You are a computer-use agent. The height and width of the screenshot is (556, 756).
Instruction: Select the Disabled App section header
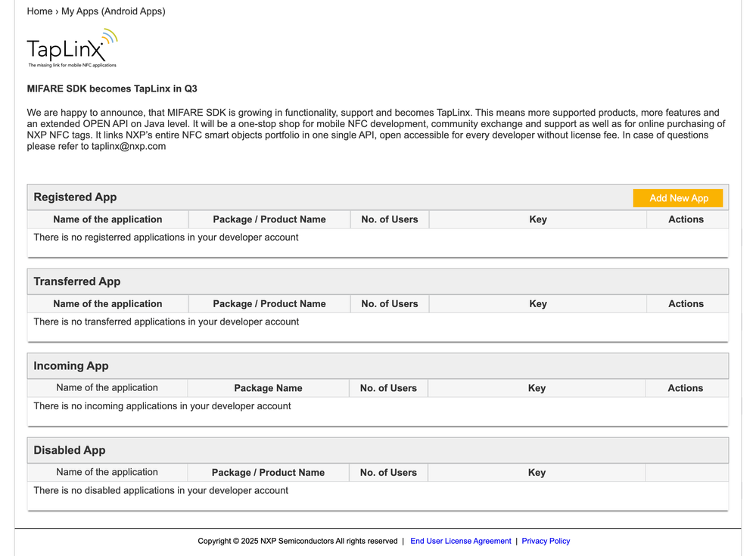70,450
